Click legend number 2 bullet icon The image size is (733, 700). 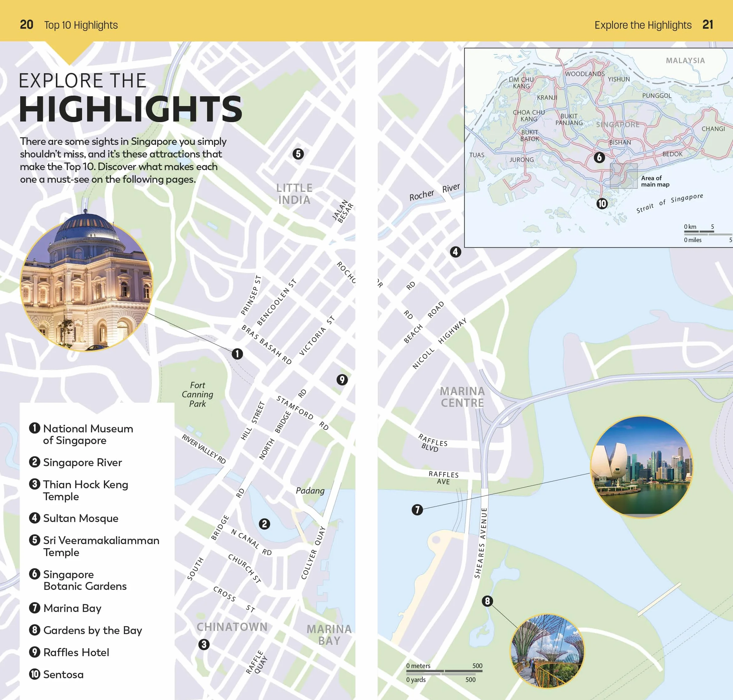tap(35, 462)
